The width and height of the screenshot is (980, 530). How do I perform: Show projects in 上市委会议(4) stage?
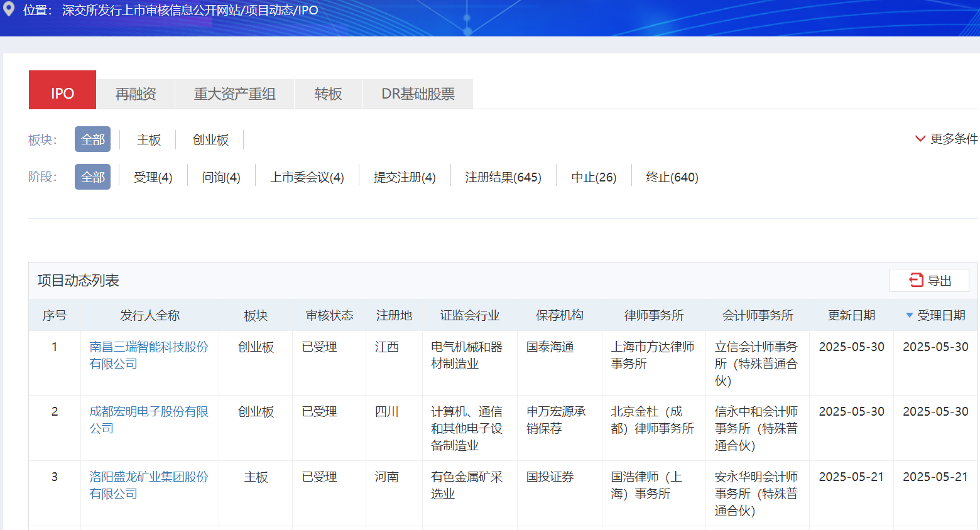(307, 177)
